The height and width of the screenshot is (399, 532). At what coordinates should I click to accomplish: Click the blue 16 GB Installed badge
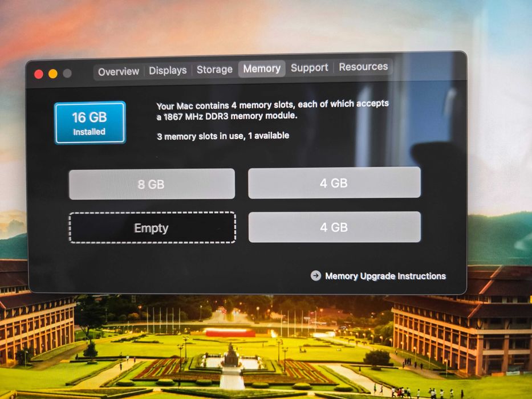click(90, 123)
